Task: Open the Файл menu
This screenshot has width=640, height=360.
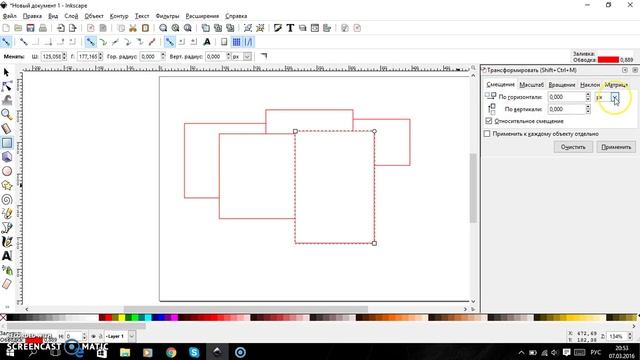Action: coord(9,16)
